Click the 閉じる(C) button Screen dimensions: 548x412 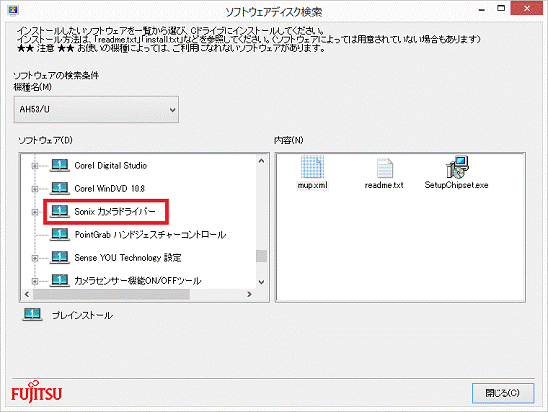click(503, 393)
